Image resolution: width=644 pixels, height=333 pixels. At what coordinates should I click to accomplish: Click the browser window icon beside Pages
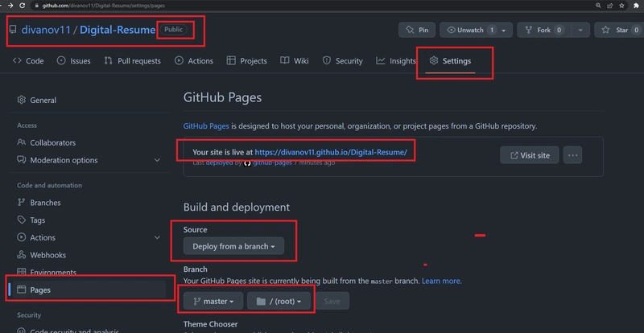pos(22,290)
